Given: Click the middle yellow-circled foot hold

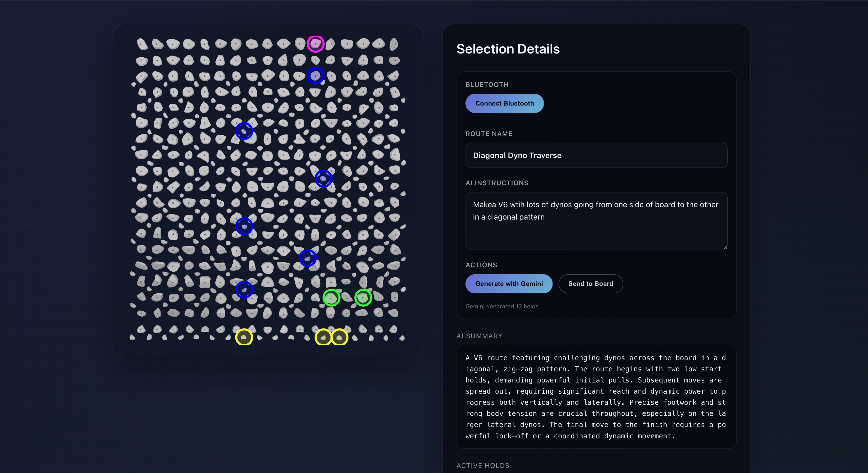Looking at the screenshot, I should coord(323,337).
